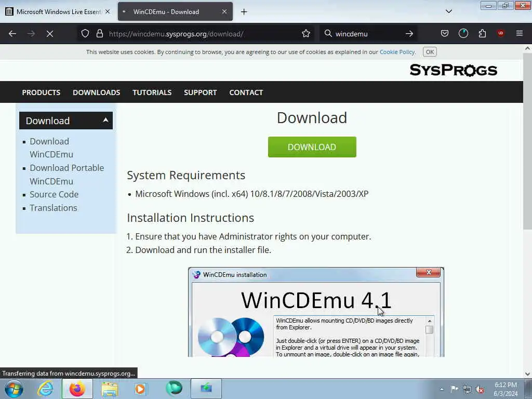The width and height of the screenshot is (532, 399).
Task: Click the WinCDEmu installation screenshot image
Action: 316,312
